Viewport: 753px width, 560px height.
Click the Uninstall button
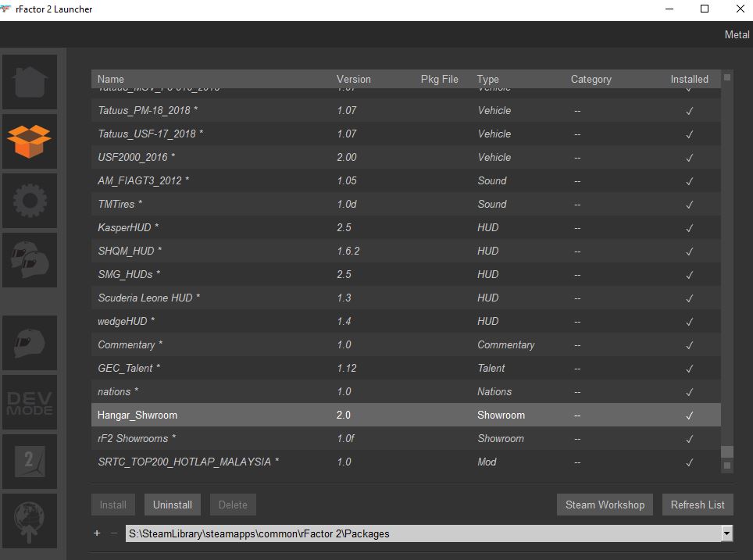tap(173, 505)
